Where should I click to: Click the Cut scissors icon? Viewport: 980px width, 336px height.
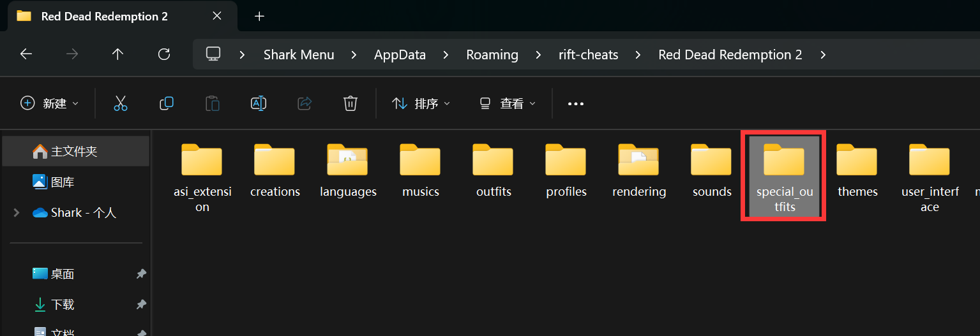coord(121,103)
